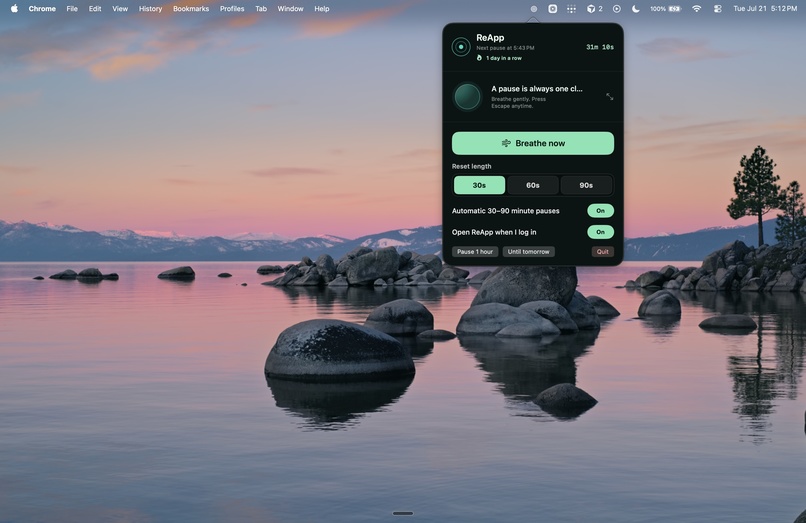The width and height of the screenshot is (806, 523).
Task: Click the 'Next pause at 5:43 PM' text
Action: (x=505, y=48)
